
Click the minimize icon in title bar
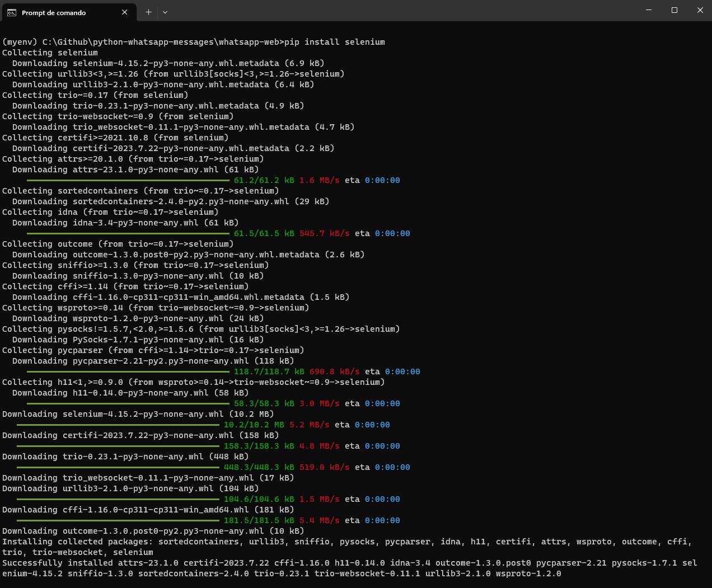pos(648,10)
